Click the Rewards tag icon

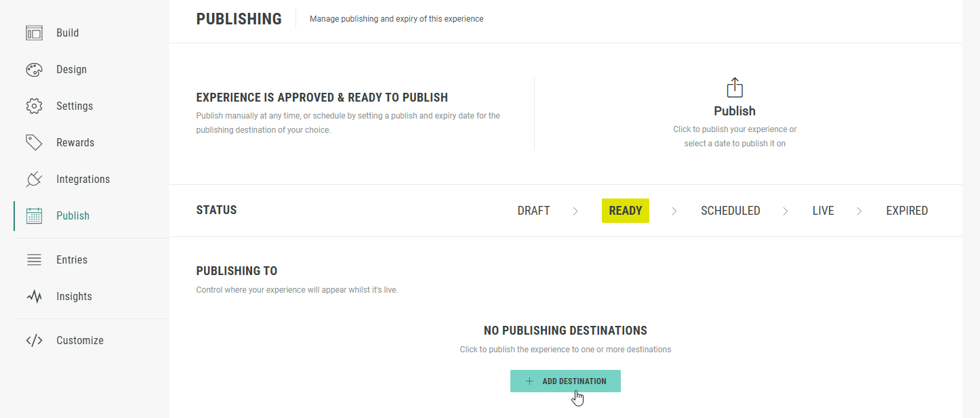pos(34,142)
